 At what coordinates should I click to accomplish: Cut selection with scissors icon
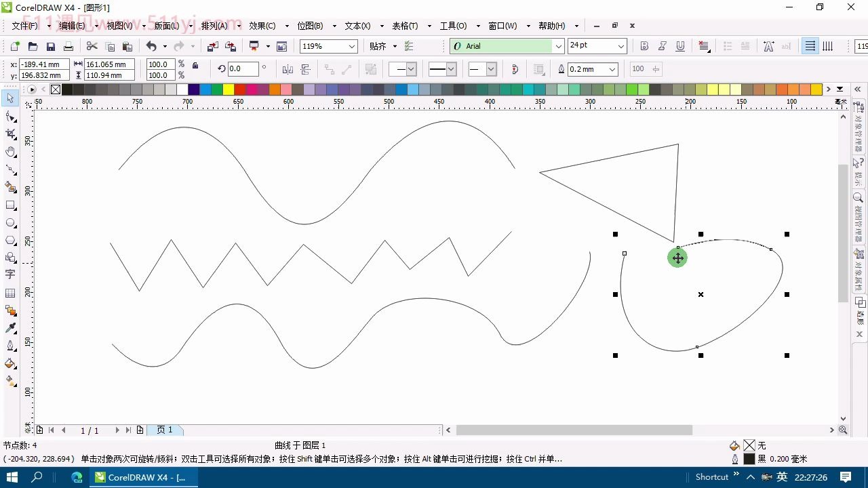pos(92,46)
